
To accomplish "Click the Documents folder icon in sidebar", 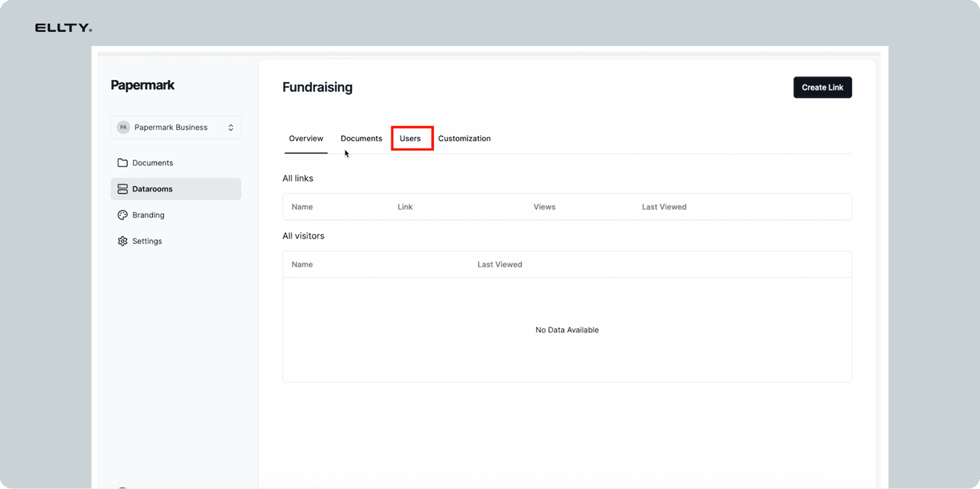I will [122, 163].
